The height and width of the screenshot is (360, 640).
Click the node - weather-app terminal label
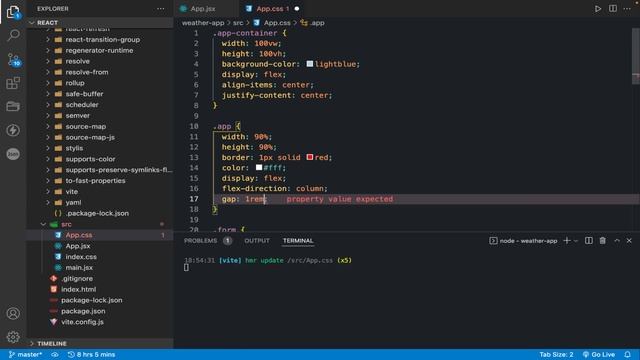point(523,241)
